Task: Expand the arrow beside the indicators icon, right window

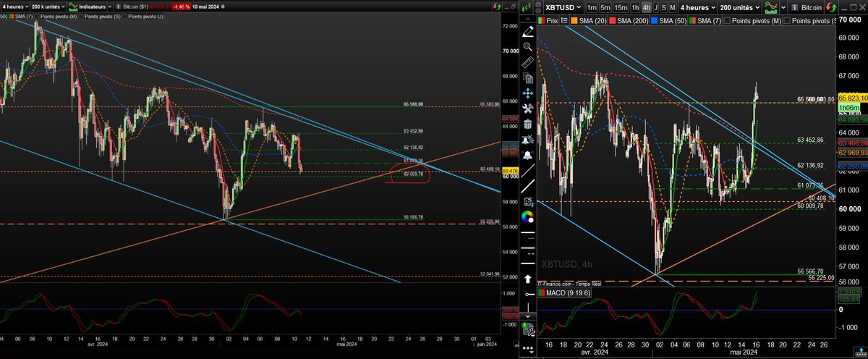Action: coord(783,7)
